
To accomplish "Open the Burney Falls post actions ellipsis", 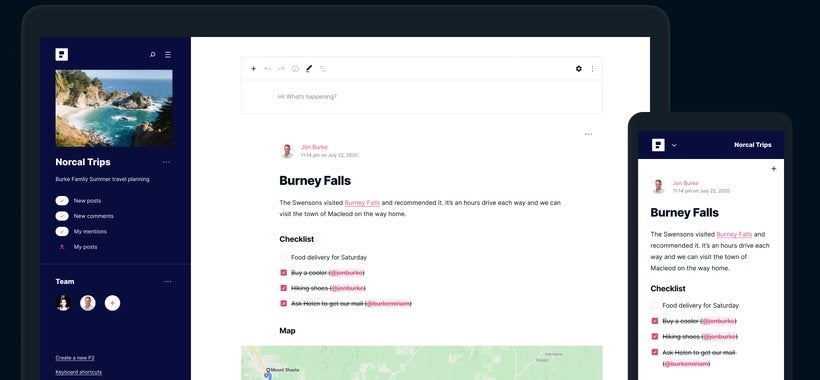I will [x=588, y=134].
